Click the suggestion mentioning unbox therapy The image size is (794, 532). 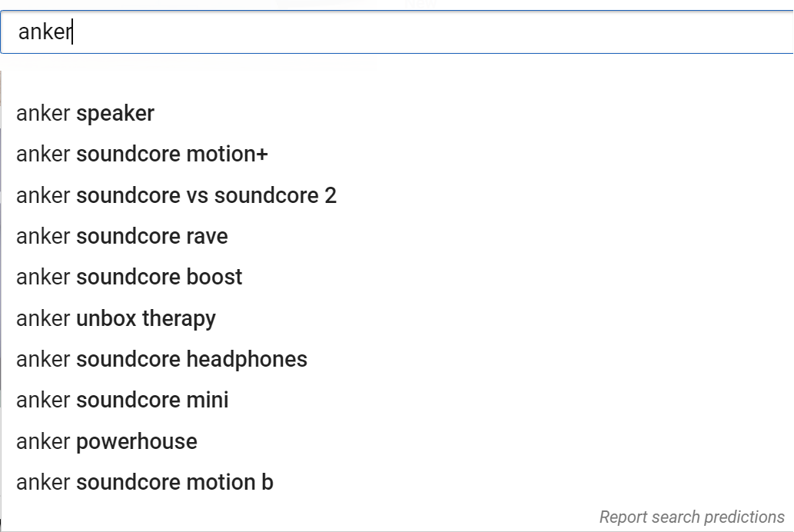coord(115,318)
